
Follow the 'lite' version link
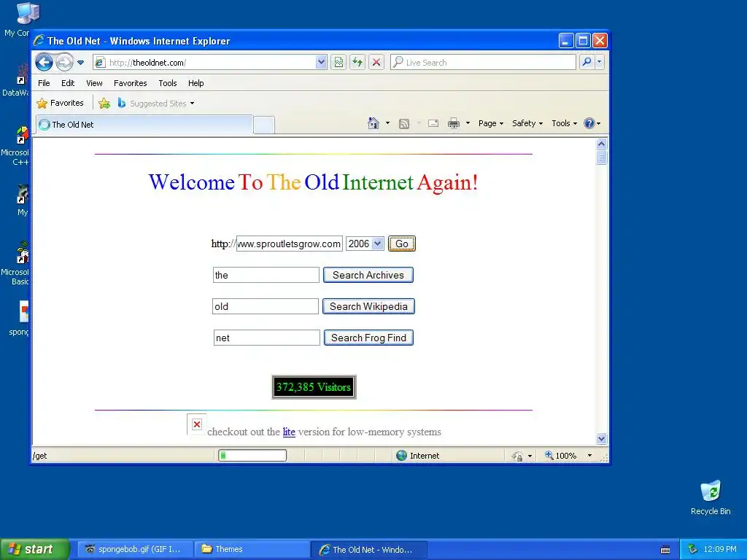tap(289, 432)
